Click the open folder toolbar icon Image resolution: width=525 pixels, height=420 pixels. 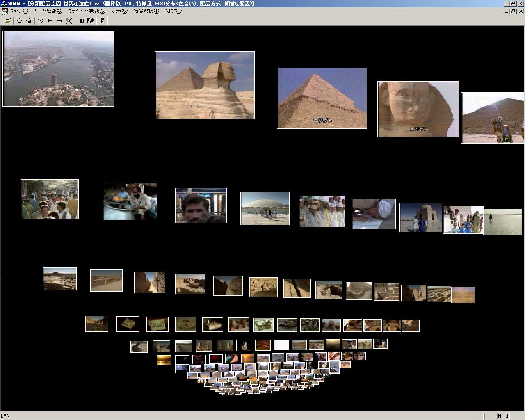(x=7, y=21)
